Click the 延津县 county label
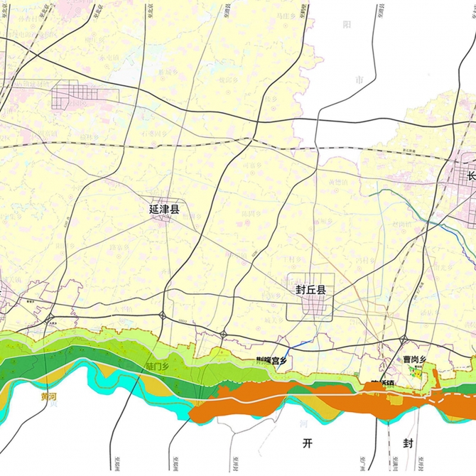 [x=163, y=210]
